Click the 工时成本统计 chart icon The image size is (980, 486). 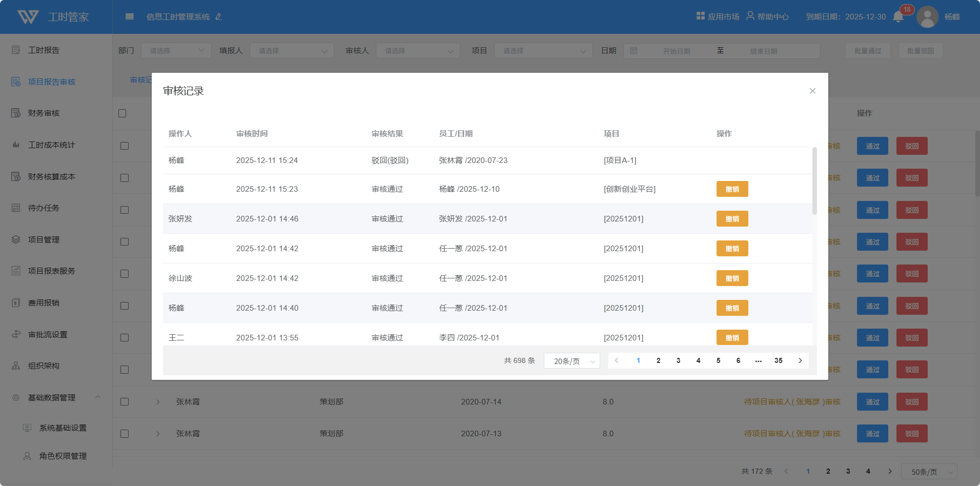point(16,145)
